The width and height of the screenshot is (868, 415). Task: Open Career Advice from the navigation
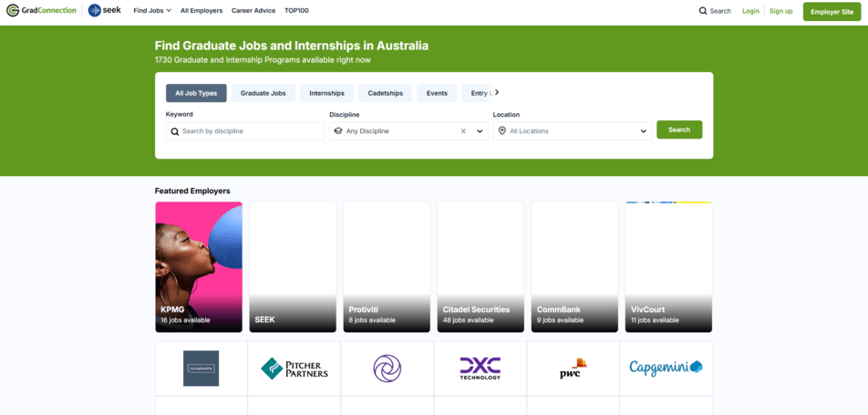point(253,11)
